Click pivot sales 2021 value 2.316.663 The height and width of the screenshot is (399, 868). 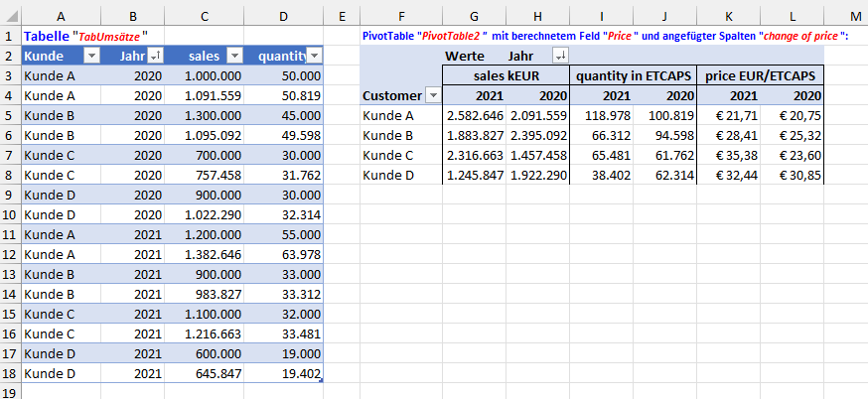(475, 156)
